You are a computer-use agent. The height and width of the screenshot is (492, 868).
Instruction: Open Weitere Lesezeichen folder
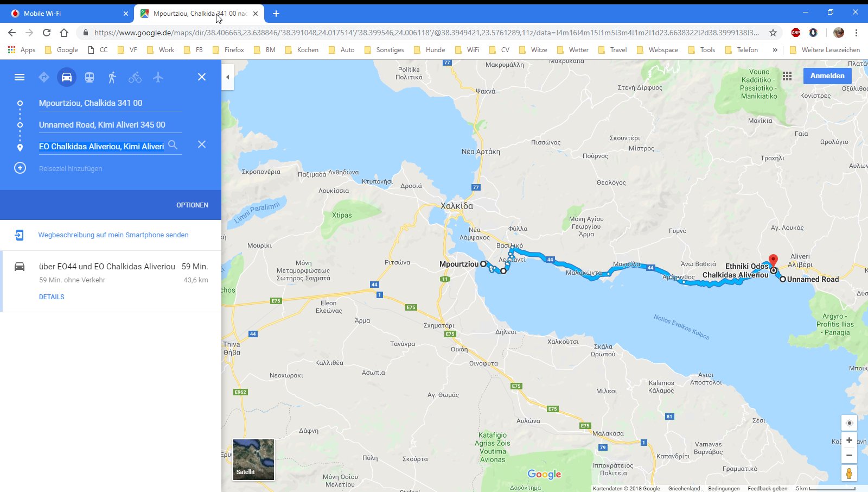[x=825, y=49]
